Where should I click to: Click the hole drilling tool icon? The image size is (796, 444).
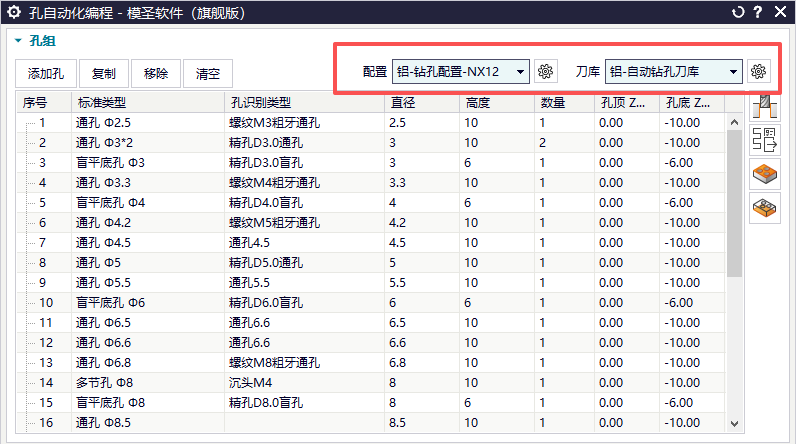(x=765, y=107)
